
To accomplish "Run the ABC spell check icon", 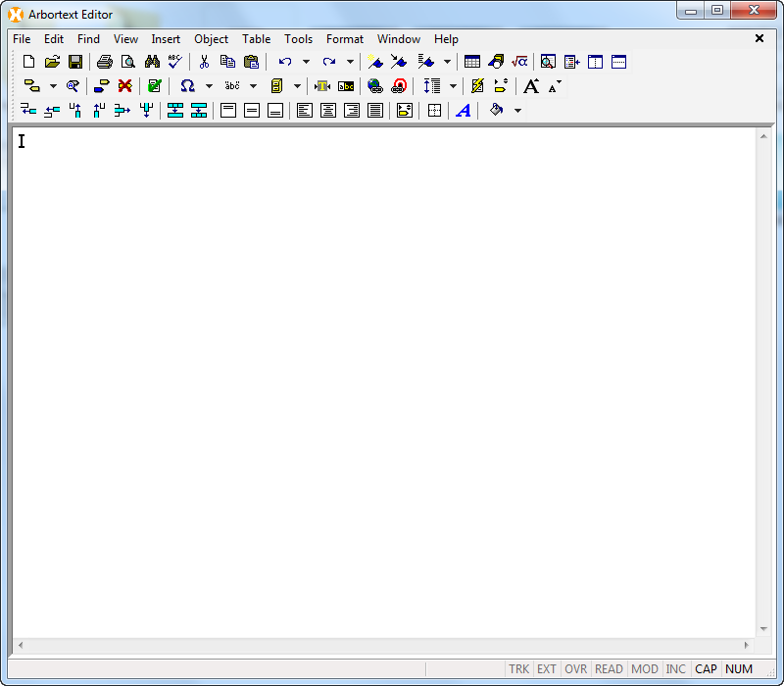I will pos(175,62).
